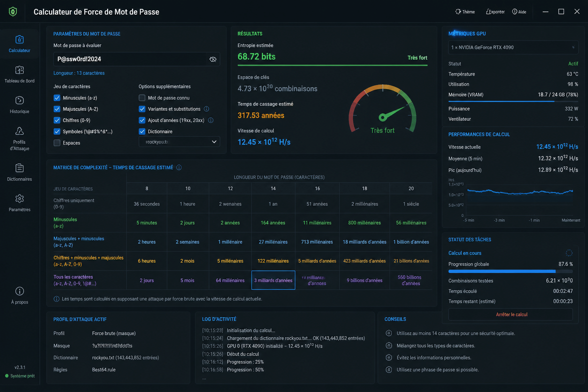Click Minuscules (a-z) matrix row label

[x=65, y=223]
